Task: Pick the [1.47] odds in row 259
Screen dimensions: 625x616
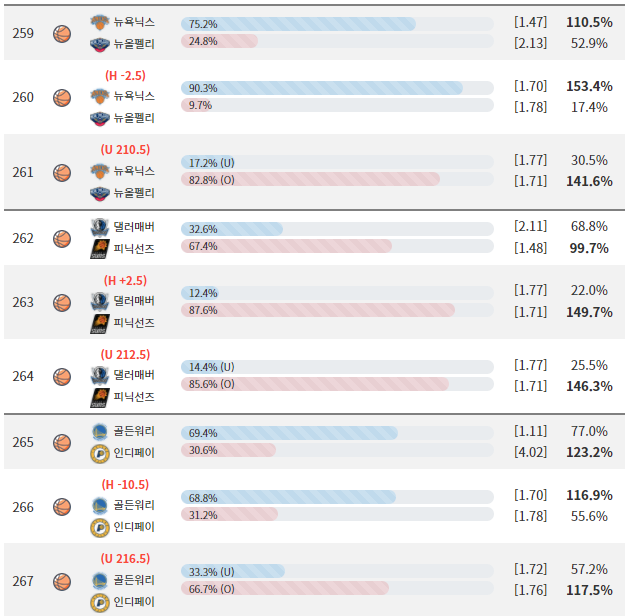Action: click(x=530, y=21)
